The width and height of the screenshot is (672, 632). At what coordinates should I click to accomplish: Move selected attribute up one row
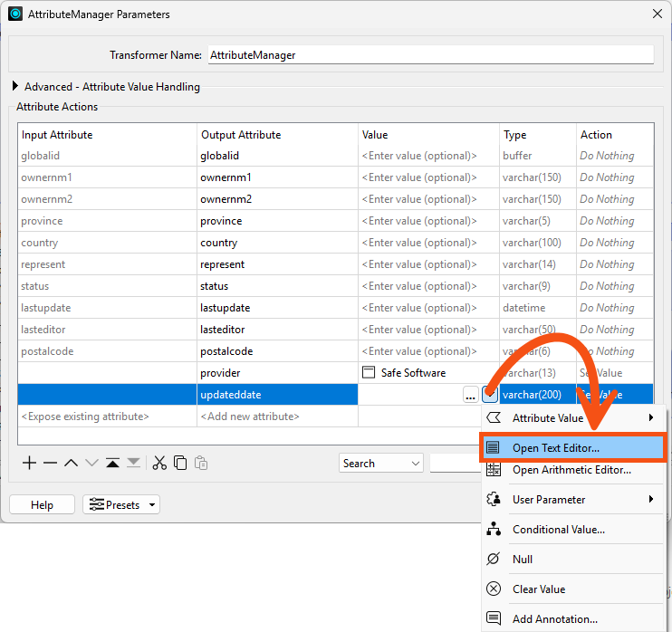71,463
